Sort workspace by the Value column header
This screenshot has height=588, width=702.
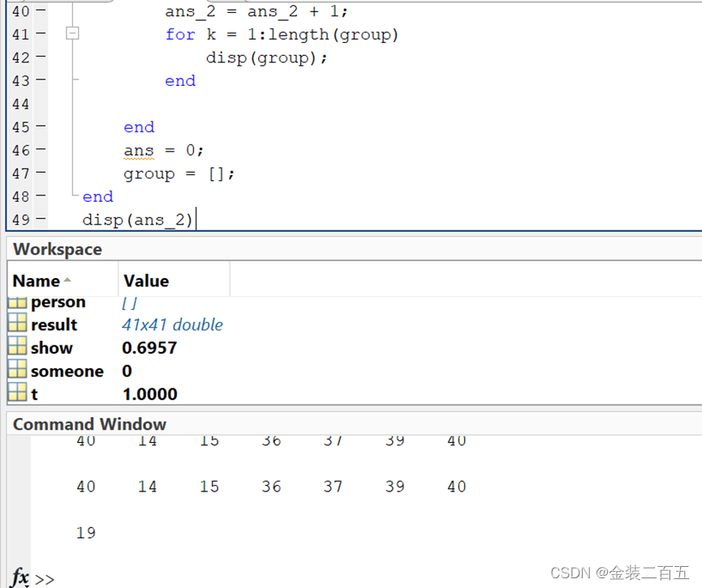174,281
